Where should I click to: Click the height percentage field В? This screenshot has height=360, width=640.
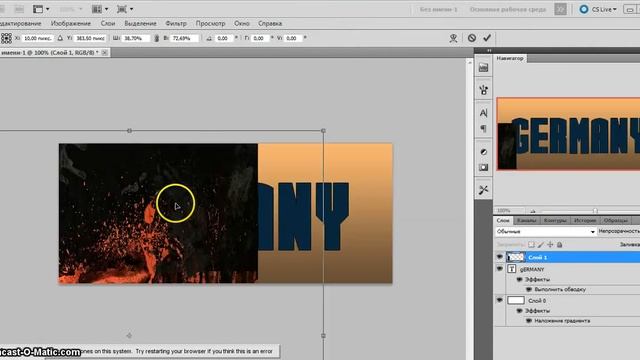[184, 38]
